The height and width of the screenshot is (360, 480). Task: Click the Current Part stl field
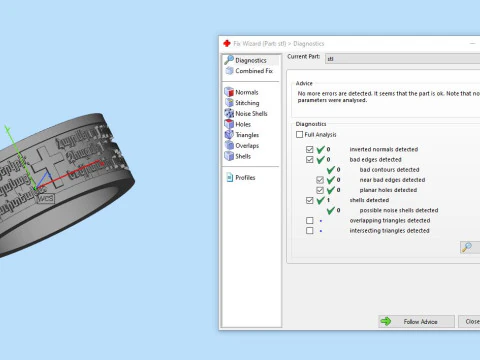click(x=403, y=59)
